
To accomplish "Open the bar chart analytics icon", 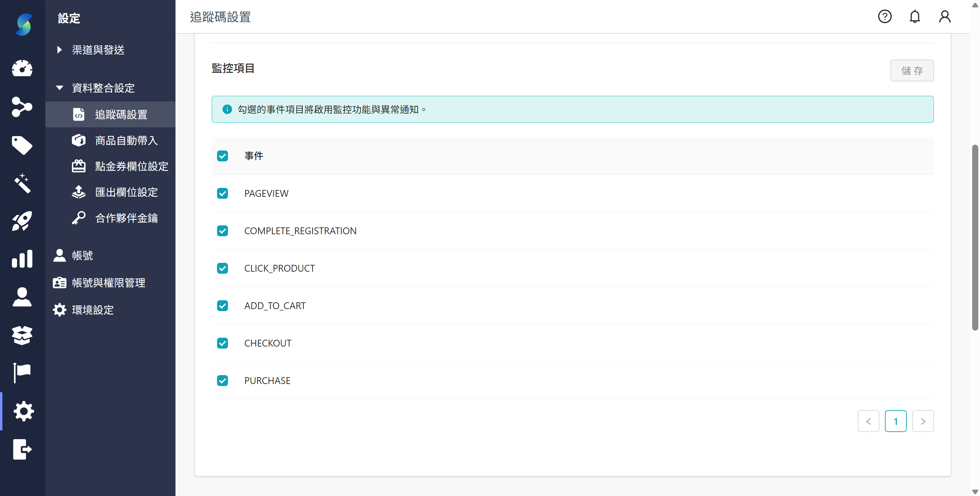I will (22, 259).
